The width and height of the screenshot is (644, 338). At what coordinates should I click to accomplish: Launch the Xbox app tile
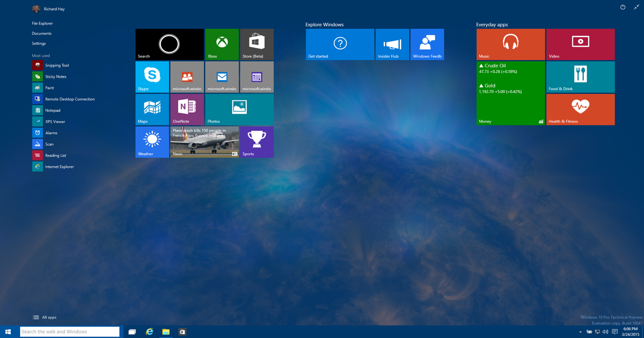pyautogui.click(x=222, y=44)
